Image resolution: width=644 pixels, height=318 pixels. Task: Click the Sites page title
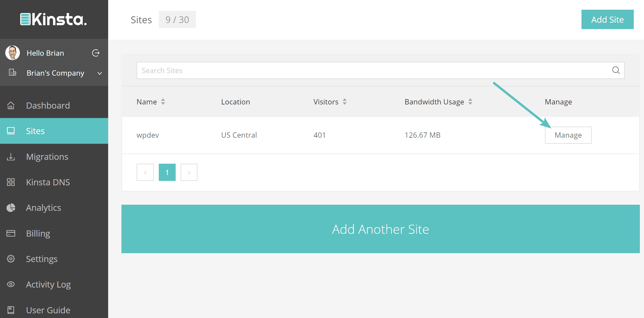tap(141, 20)
